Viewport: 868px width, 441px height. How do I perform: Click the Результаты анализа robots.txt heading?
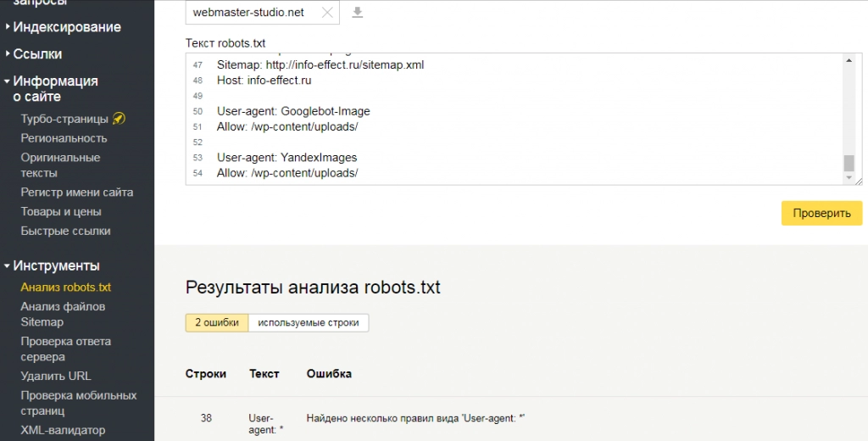tap(313, 287)
